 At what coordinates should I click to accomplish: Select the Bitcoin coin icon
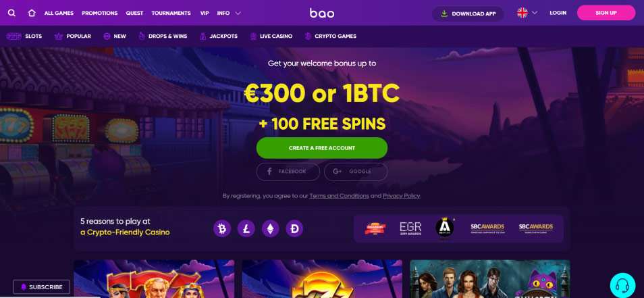222,228
